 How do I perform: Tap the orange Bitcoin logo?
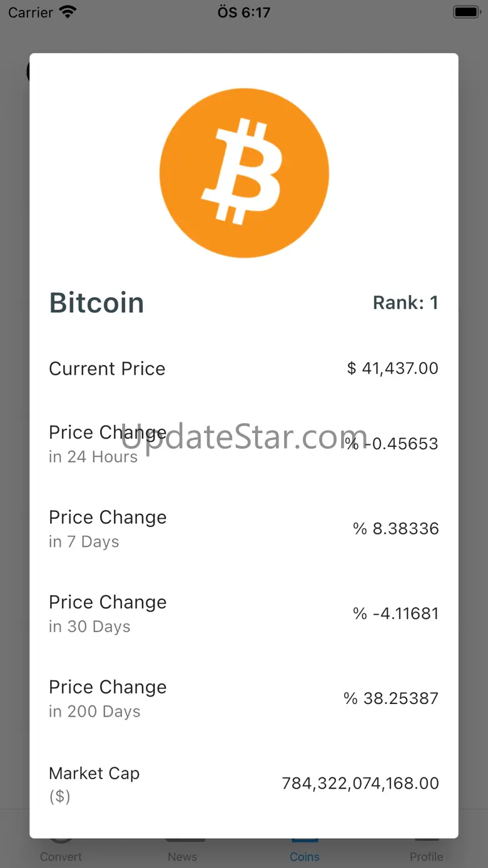coord(244,173)
